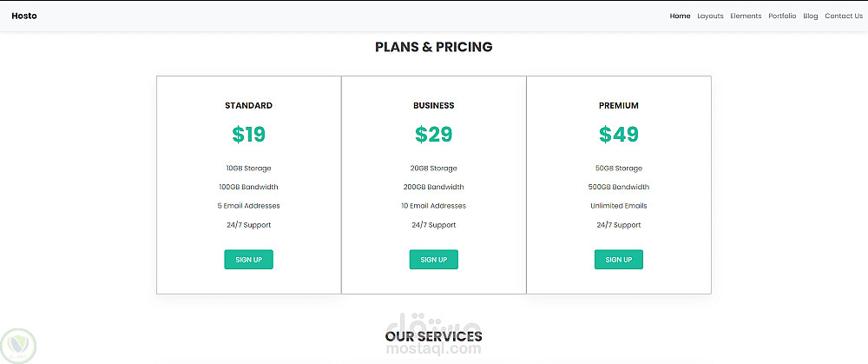Click the Hosto brand logo
The width and height of the screenshot is (868, 364).
coord(24,16)
